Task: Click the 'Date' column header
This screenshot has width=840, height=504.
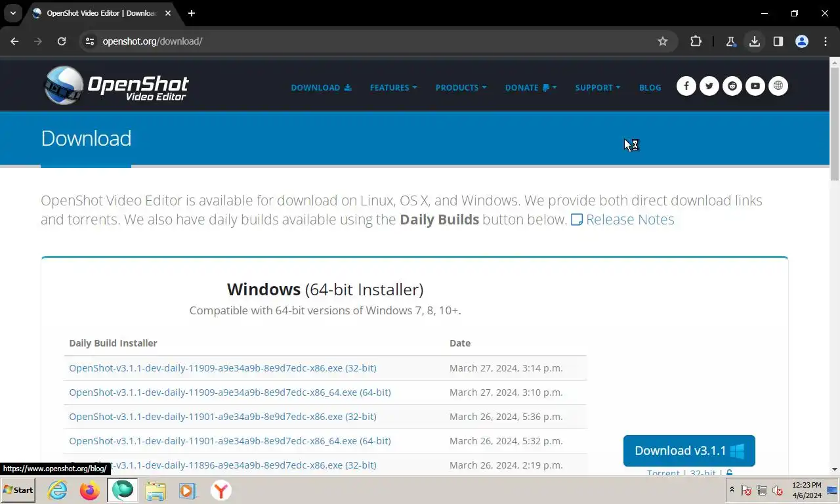Action: (460, 343)
